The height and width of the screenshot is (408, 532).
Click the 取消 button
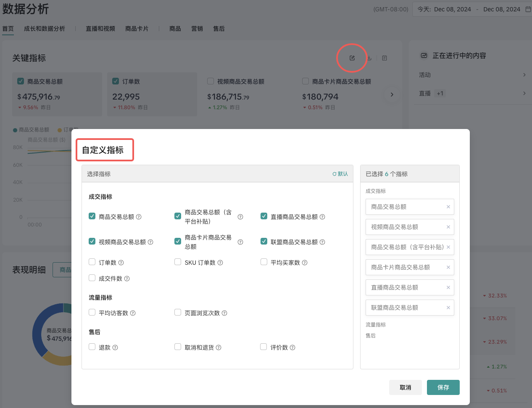pos(405,387)
